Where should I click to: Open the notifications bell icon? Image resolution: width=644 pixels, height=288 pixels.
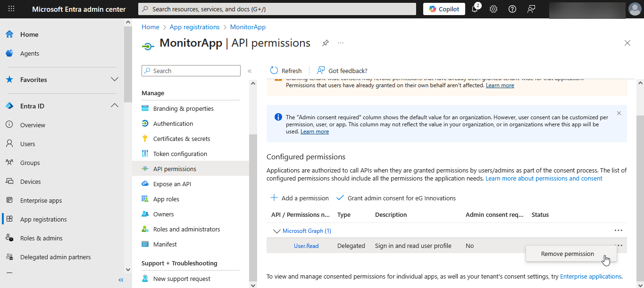(475, 9)
